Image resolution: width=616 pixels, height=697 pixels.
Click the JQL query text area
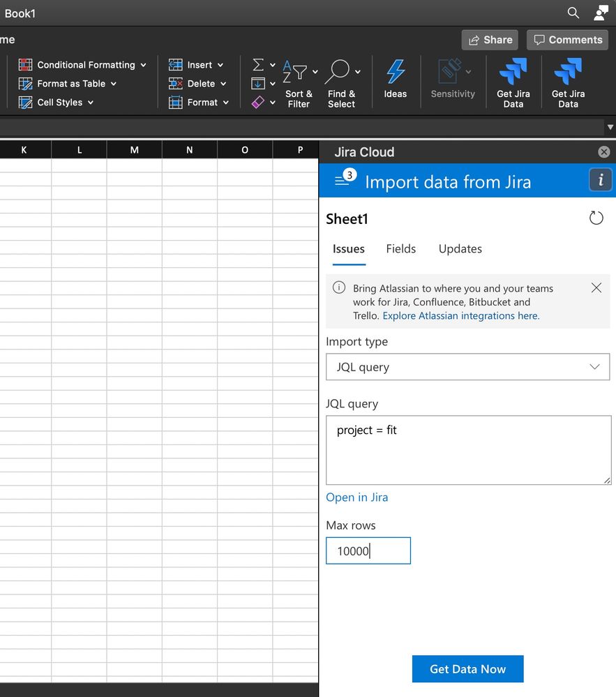[x=468, y=450]
